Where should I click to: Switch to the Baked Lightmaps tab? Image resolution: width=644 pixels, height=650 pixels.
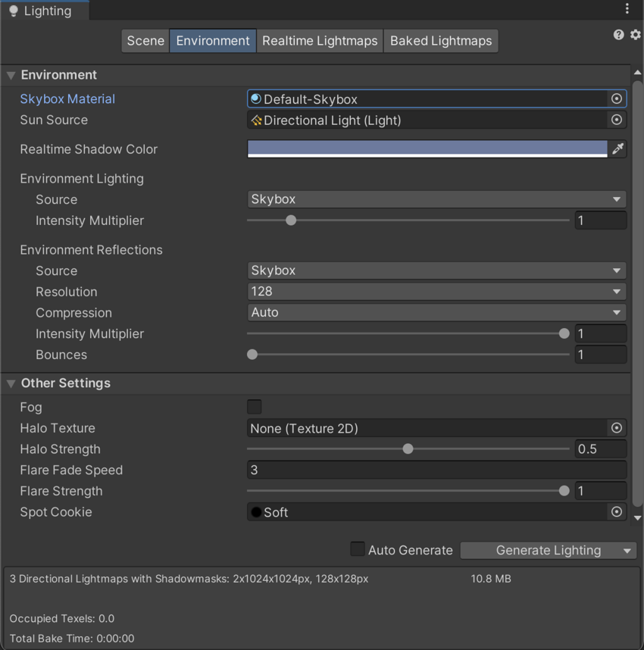tap(441, 41)
